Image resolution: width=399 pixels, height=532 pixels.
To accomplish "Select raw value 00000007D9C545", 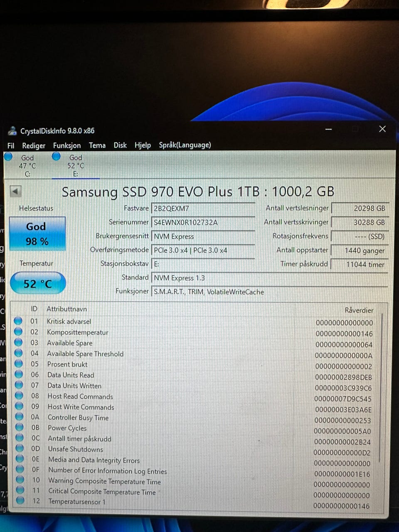I will (343, 399).
